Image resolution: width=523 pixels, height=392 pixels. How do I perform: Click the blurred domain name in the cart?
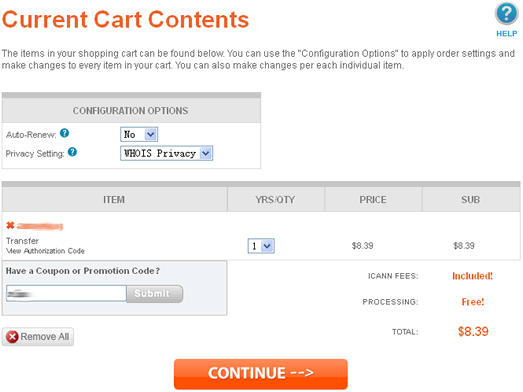click(40, 226)
